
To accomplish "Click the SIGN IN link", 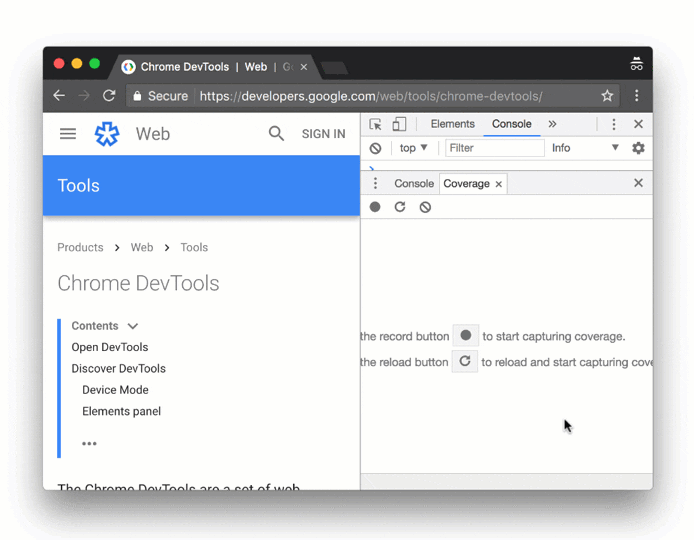I will 323,134.
